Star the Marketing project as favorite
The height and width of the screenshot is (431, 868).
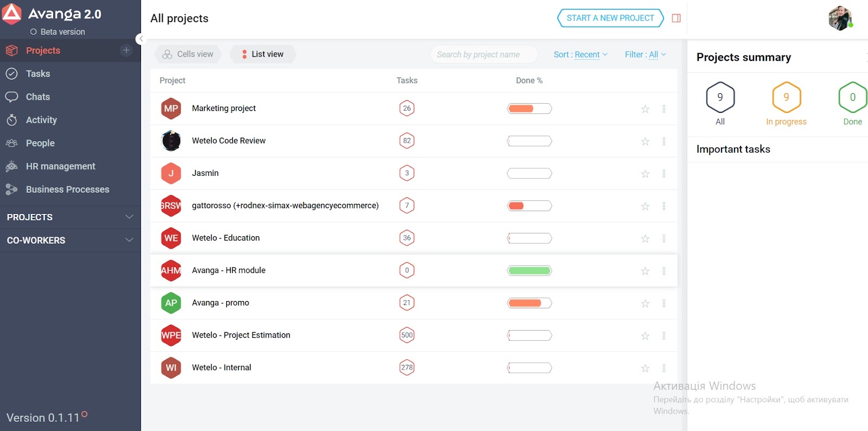tap(645, 109)
